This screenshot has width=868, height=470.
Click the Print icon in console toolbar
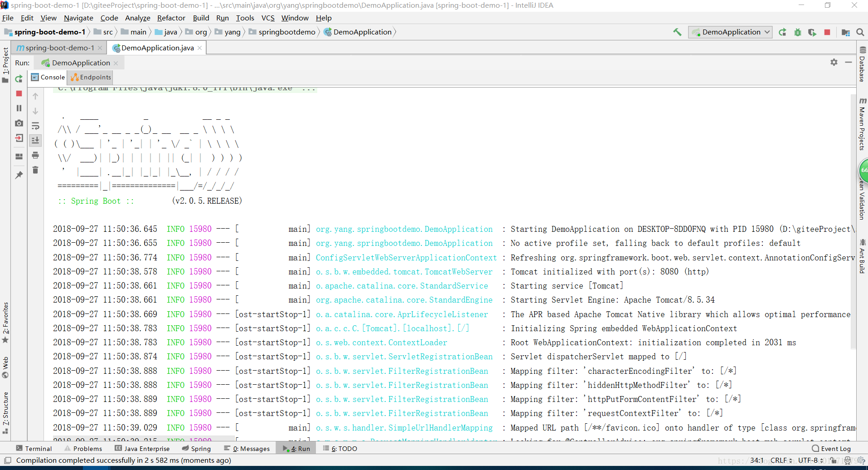pos(35,155)
